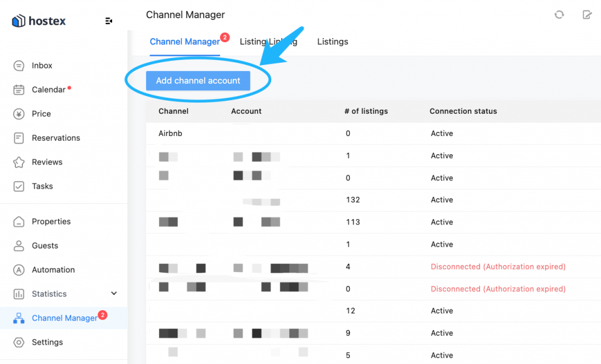Screen dimensions: 601x364
Task: Click the Add channel account button
Action: [x=198, y=81]
